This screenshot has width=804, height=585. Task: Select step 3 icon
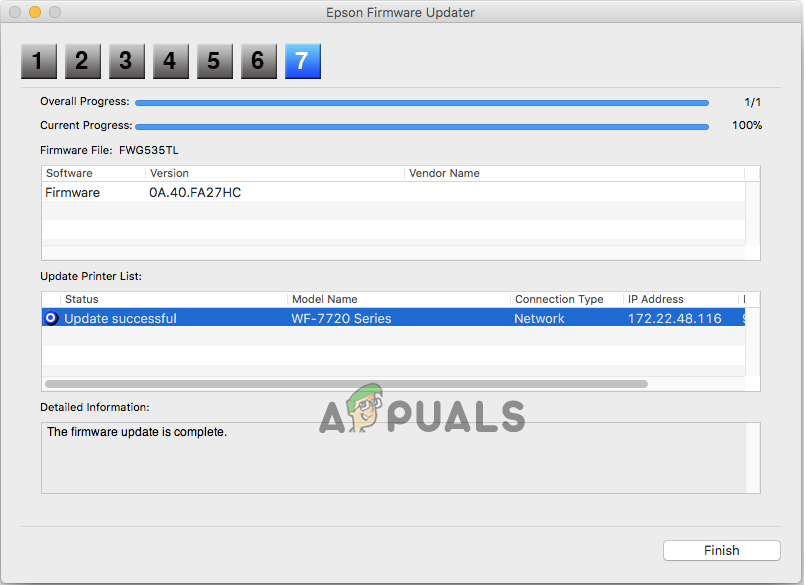(x=127, y=61)
